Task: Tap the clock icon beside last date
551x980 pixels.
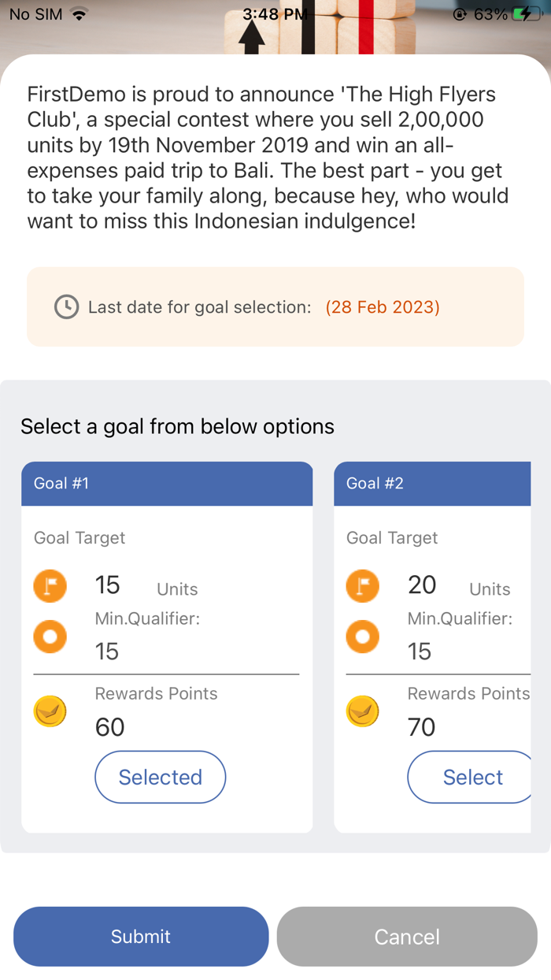Action: tap(66, 306)
